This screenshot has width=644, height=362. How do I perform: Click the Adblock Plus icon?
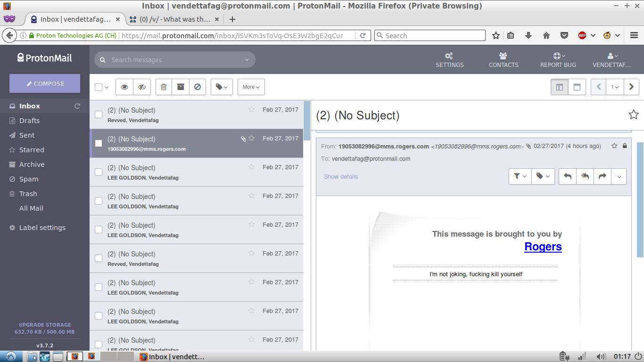click(x=582, y=35)
